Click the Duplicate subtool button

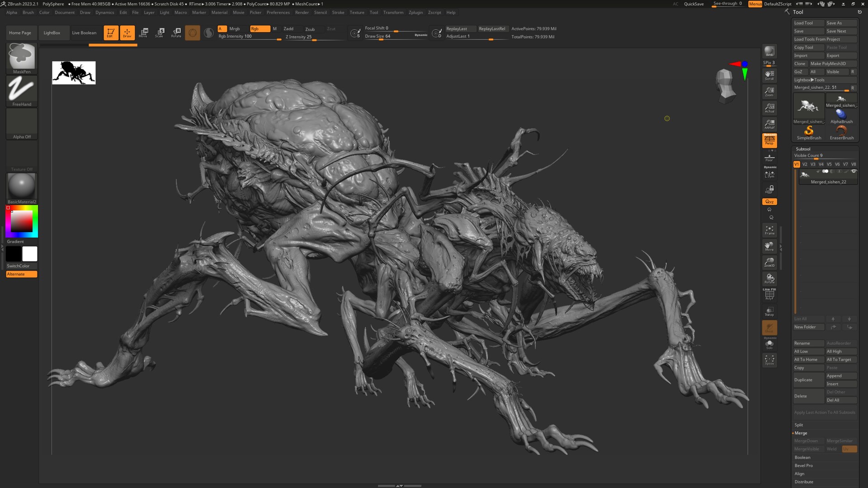[x=808, y=380]
